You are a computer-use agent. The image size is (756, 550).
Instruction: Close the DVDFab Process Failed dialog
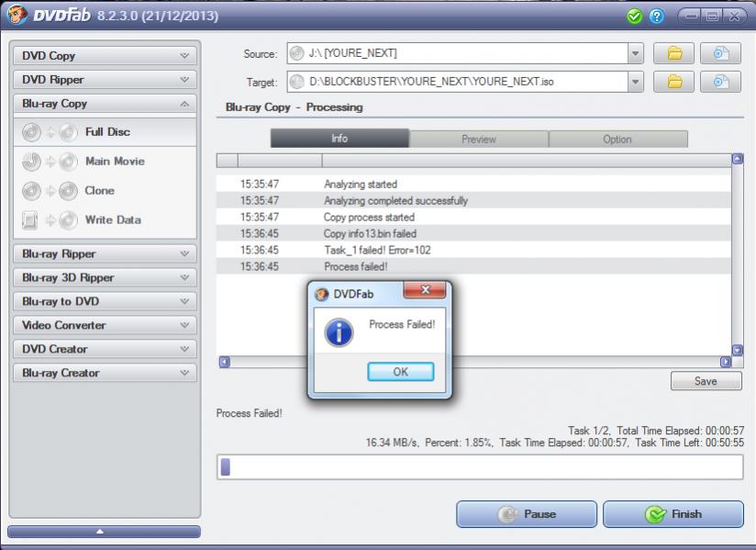[425, 290]
